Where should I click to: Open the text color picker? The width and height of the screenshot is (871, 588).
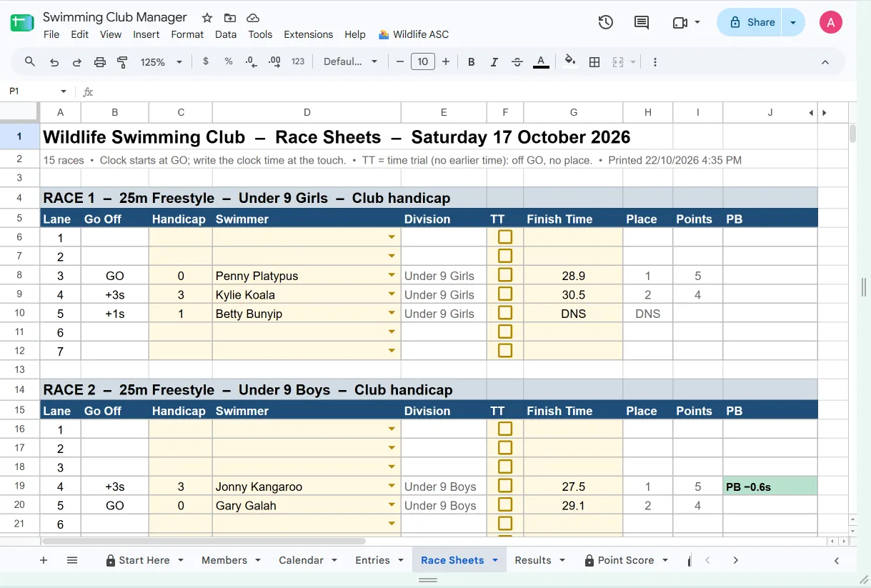[x=541, y=62]
